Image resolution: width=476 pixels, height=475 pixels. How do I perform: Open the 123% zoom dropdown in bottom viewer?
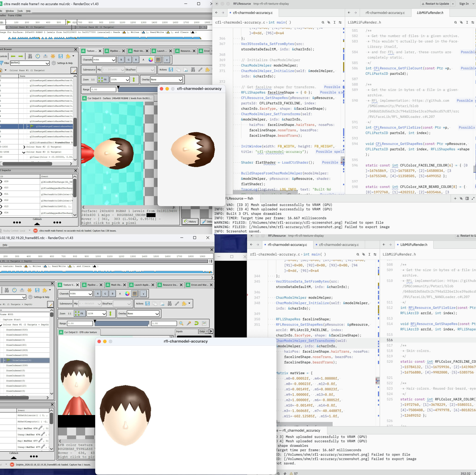point(96,314)
